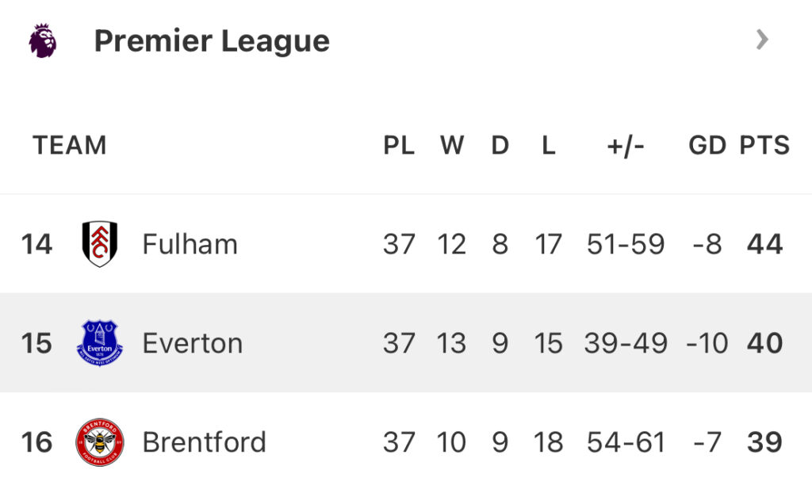Select the Everton team name
The width and height of the screenshot is (812, 504).
tap(193, 343)
